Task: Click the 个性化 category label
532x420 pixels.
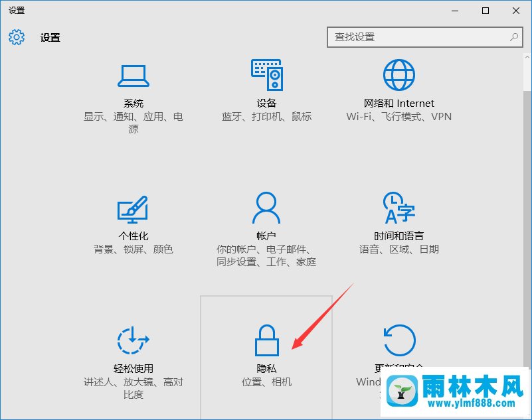Action: coord(133,236)
